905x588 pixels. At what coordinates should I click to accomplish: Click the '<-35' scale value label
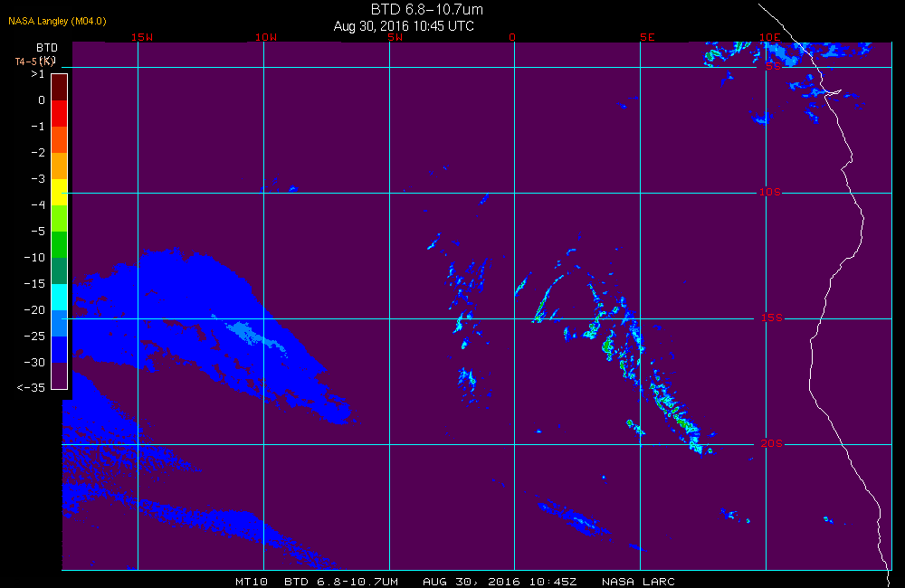tap(31, 388)
